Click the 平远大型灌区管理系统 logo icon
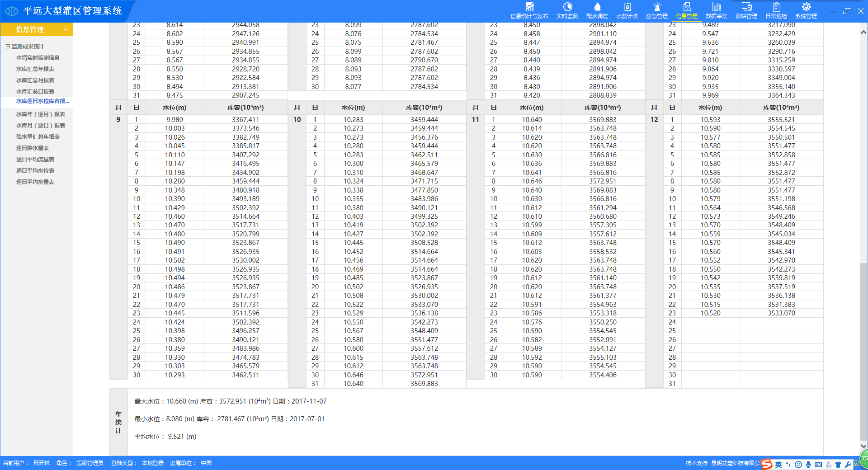Viewport: 868px width, 470px height. tap(11, 11)
